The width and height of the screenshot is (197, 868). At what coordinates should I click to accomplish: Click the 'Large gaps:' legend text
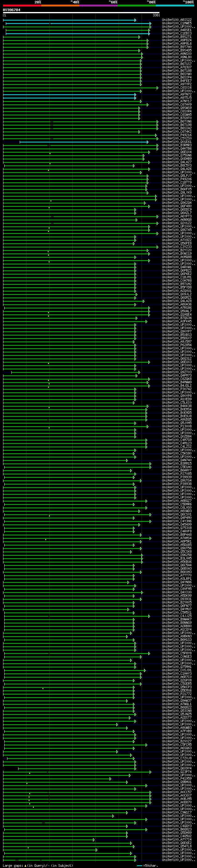[x=13, y=865]
